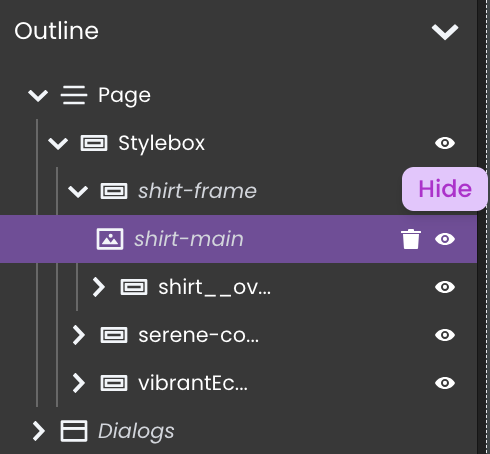The image size is (490, 454).
Task: Expand the Dialogs tree node
Action: 39,431
